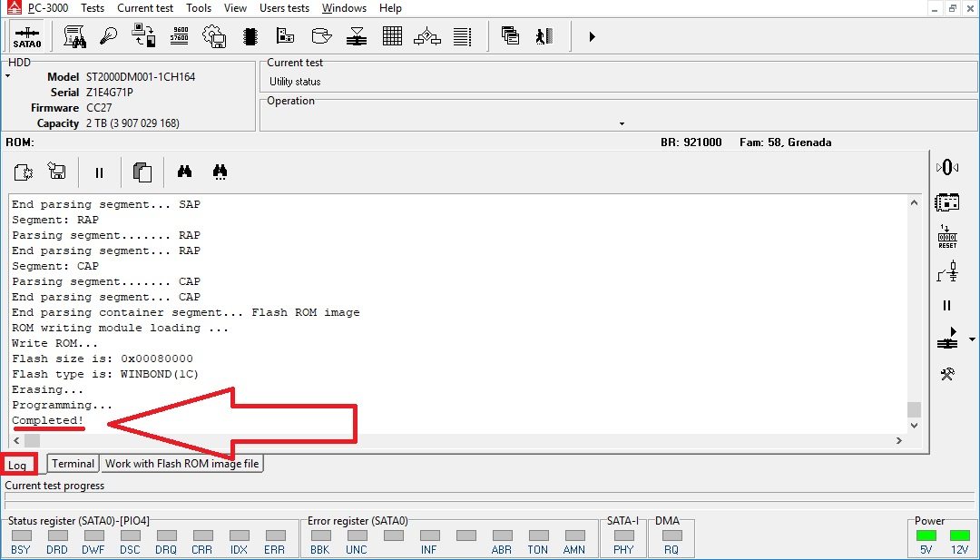Click the 'Utility status' current test text
Image resolution: width=980 pixels, height=560 pixels.
click(295, 82)
